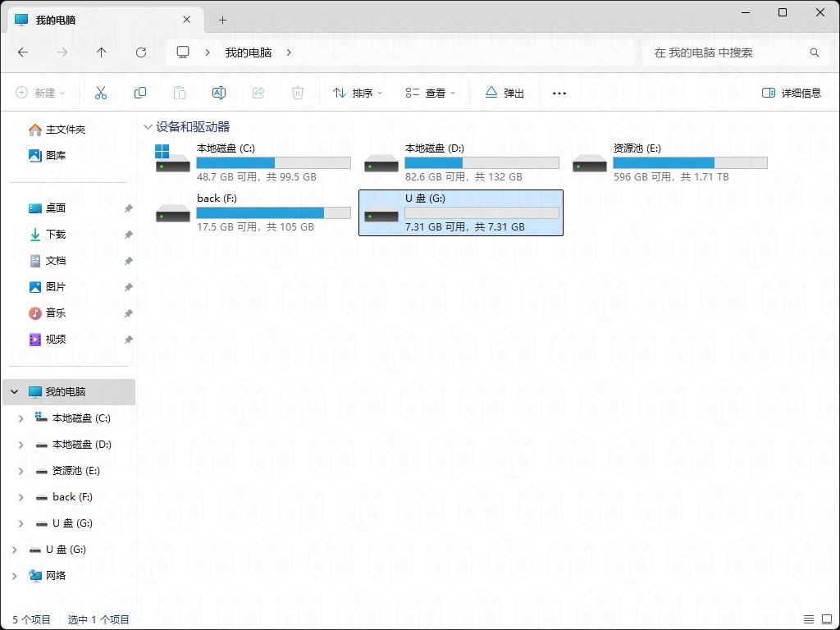
Task: Click the Refresh arrow icon
Action: [141, 52]
